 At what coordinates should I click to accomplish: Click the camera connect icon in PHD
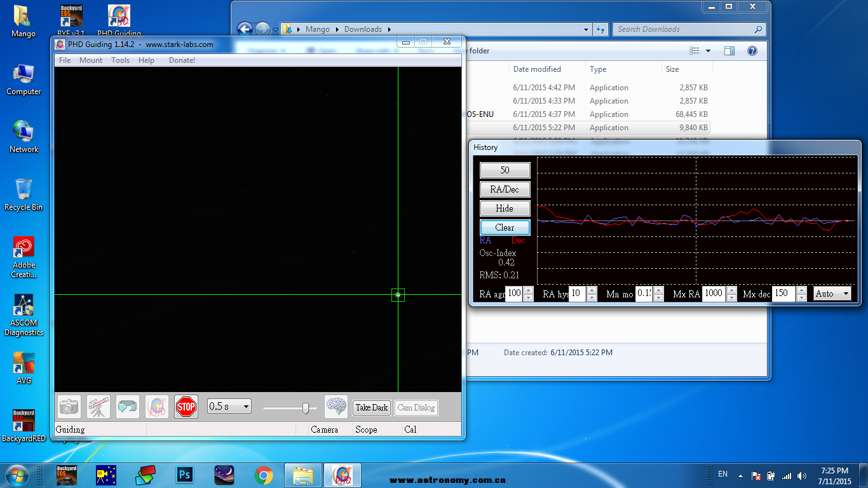(69, 407)
